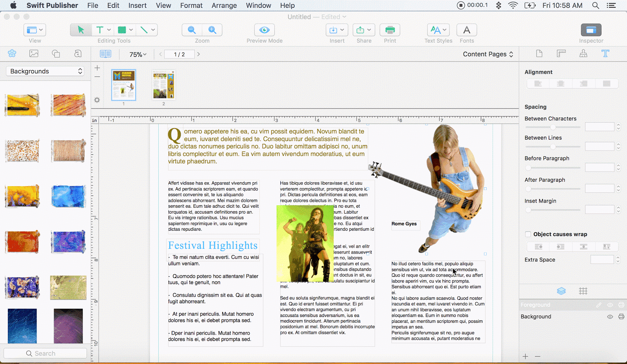Image resolution: width=627 pixels, height=364 pixels.
Task: Open the Line tool options arrow
Action: click(x=153, y=30)
